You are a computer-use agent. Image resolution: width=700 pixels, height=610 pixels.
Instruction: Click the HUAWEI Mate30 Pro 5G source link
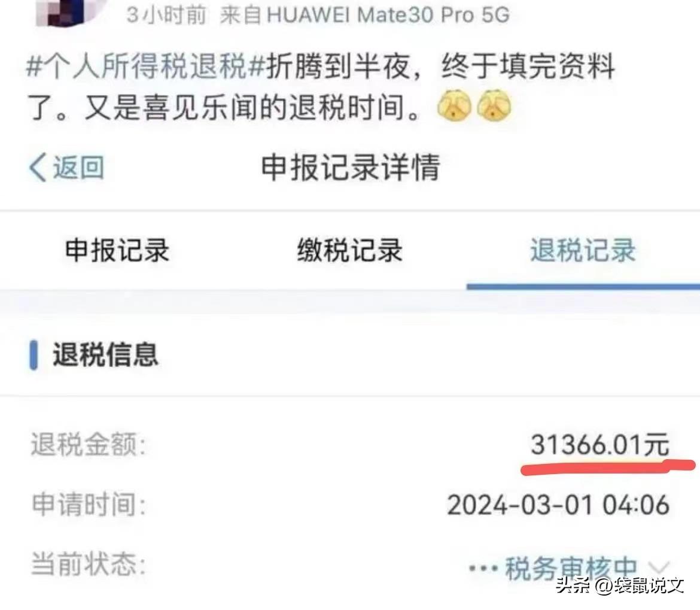[388, 15]
